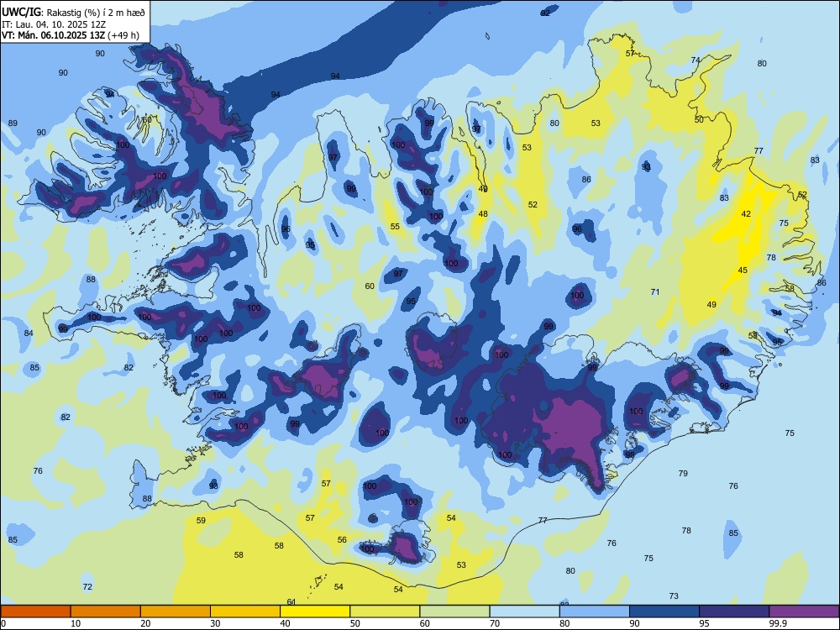
Task: Click the 50–60 pale yellow legend swatch
Action: pos(385,612)
